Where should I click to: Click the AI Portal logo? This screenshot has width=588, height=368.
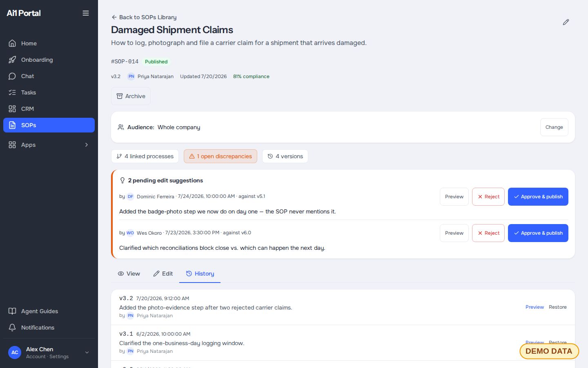(24, 13)
